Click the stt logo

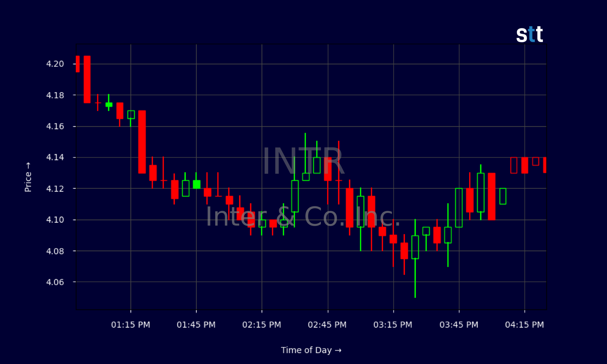(529, 34)
